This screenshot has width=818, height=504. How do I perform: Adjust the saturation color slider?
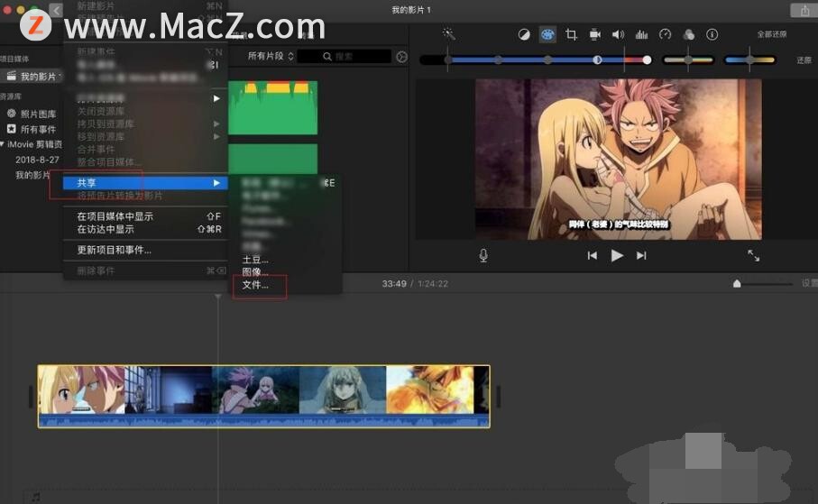click(x=688, y=60)
